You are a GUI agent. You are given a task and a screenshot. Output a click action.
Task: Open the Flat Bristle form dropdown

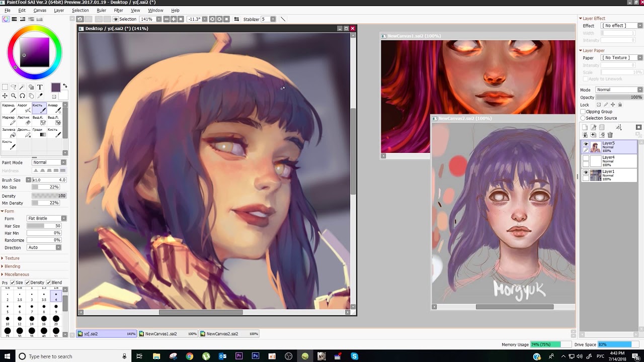[46, 218]
